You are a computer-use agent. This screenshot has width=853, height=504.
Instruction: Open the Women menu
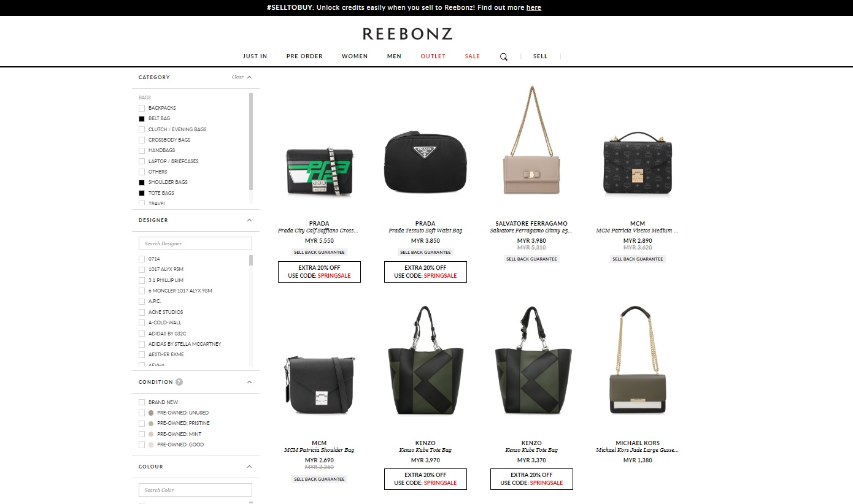(355, 56)
